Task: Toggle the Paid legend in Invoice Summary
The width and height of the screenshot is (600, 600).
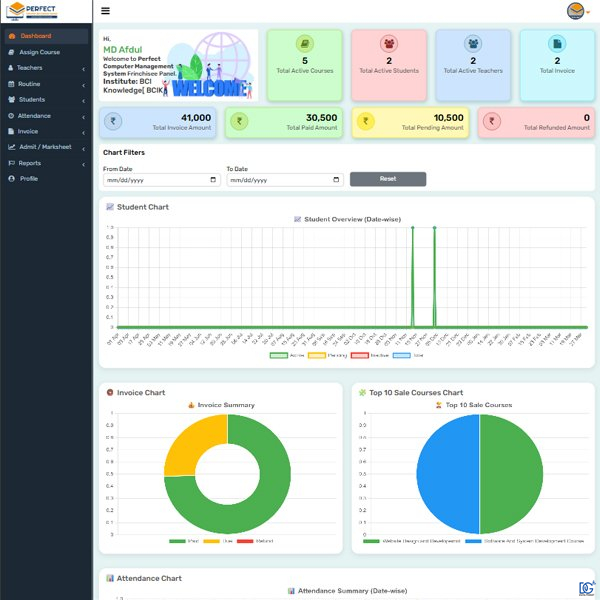Action: tap(183, 541)
